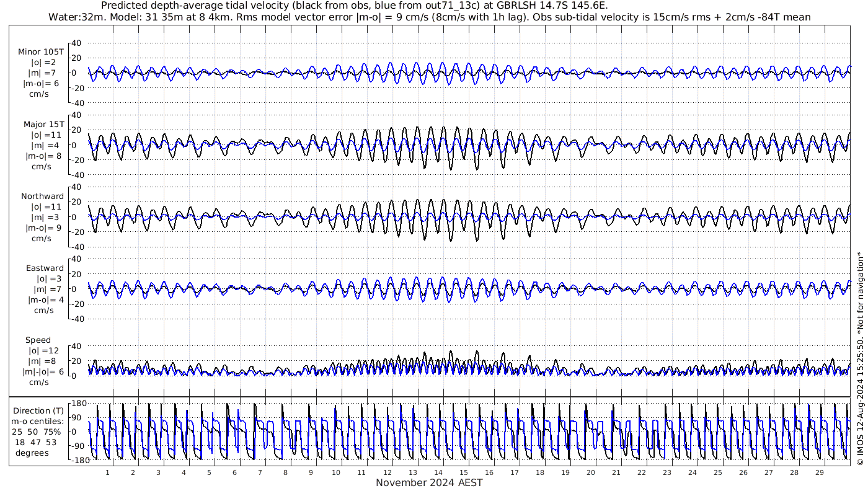Screen dimensions: 868x496
Task: Click the '40' tick of the Major 15T panel
Action: pyautogui.click(x=77, y=115)
